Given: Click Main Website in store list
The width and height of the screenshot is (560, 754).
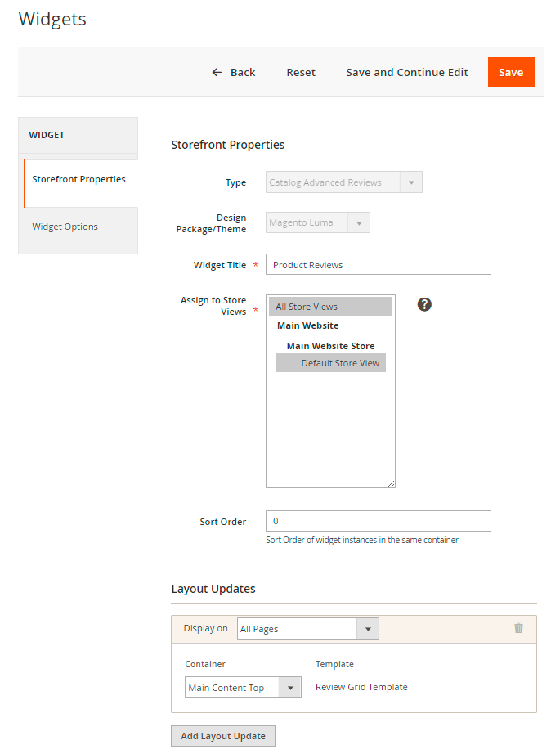Looking at the screenshot, I should [x=308, y=325].
